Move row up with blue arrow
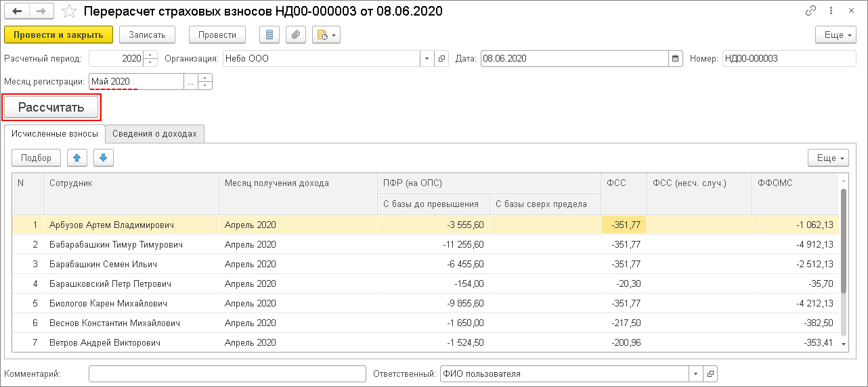This screenshot has width=868, height=387. (x=77, y=158)
